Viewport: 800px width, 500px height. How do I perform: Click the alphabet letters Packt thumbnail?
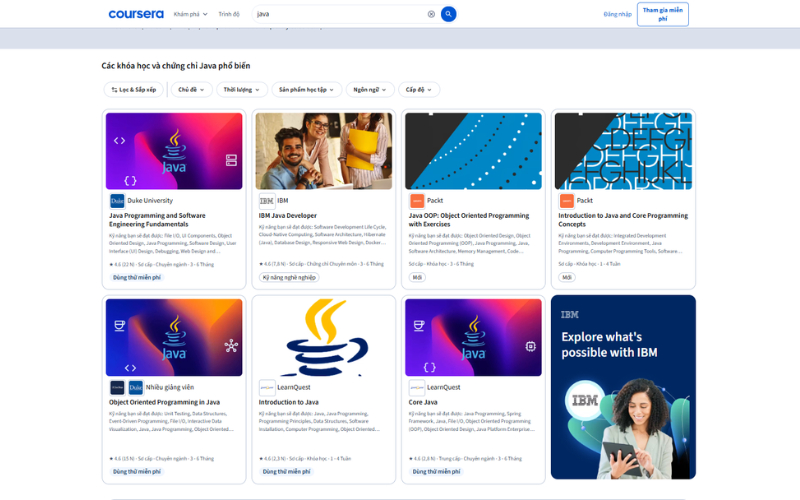click(623, 151)
